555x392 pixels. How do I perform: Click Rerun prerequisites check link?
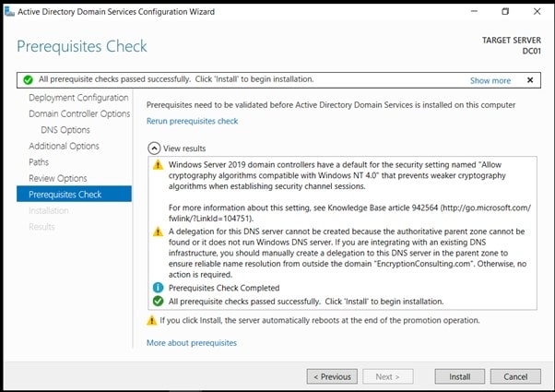(192, 121)
